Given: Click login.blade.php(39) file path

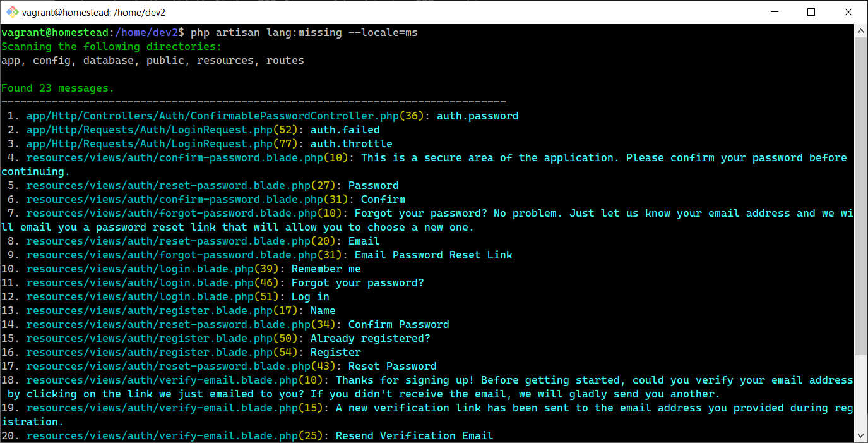Looking at the screenshot, I should click(x=152, y=269).
